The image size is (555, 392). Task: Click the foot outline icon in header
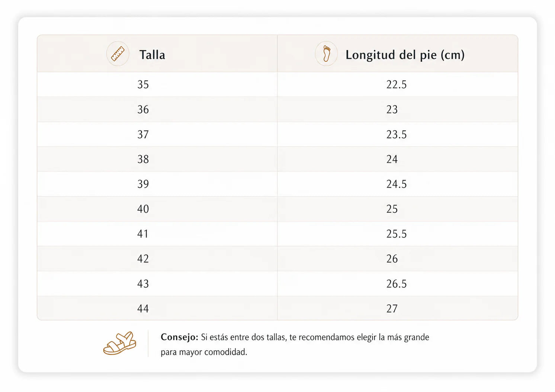tap(326, 54)
